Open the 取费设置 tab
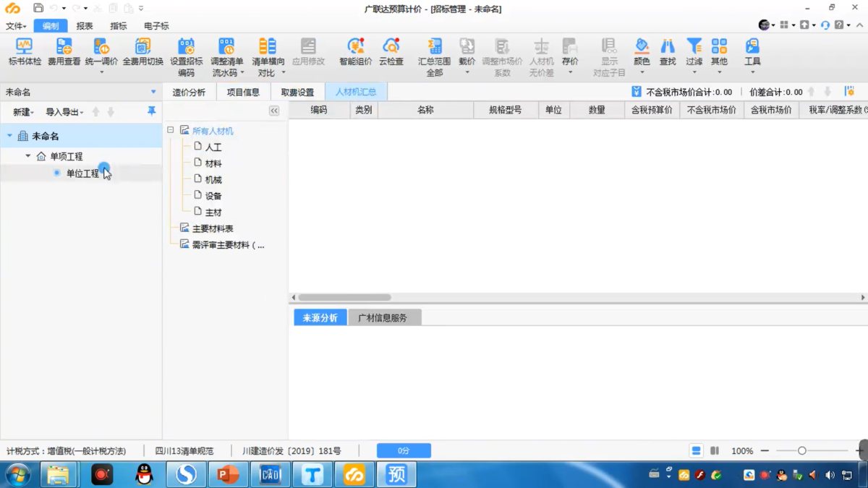This screenshot has width=868, height=488. [298, 92]
